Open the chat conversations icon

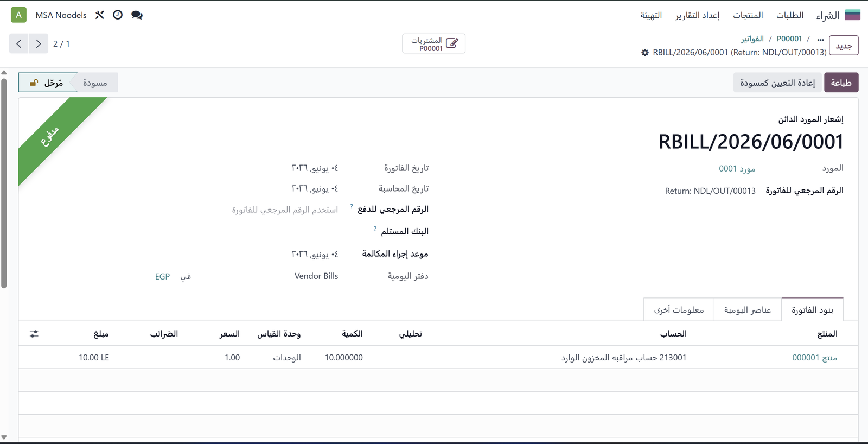(137, 15)
